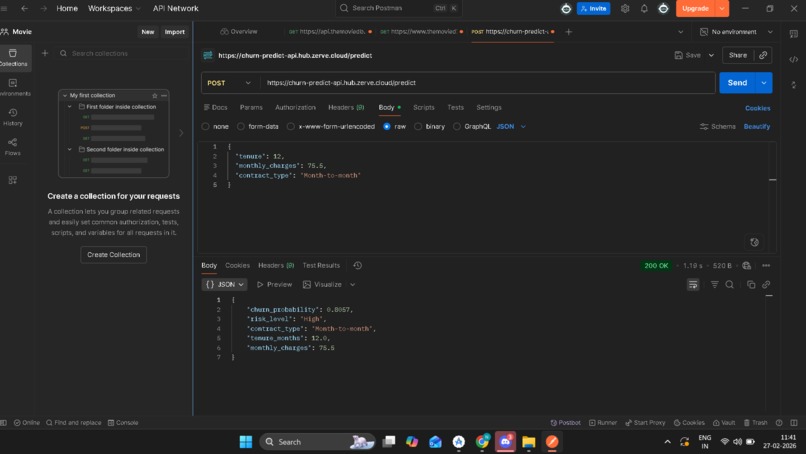Switch to the Tests tab
This screenshot has width=806, height=454.
(455, 107)
